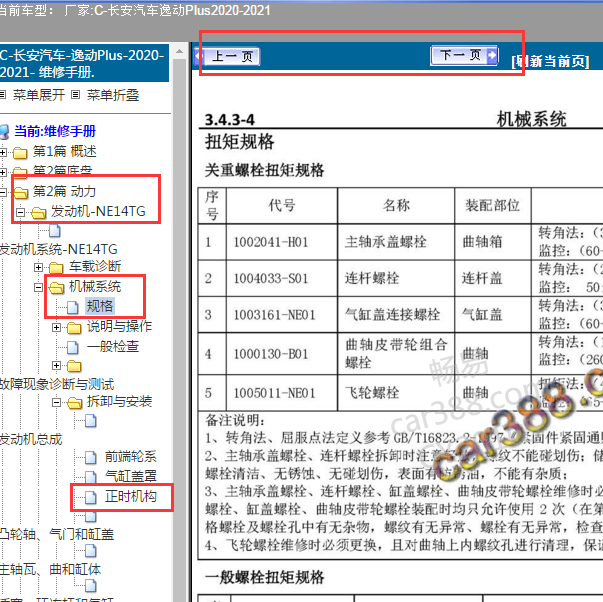Open the 一般检查 page
This screenshot has height=602, width=603.
click(113, 346)
